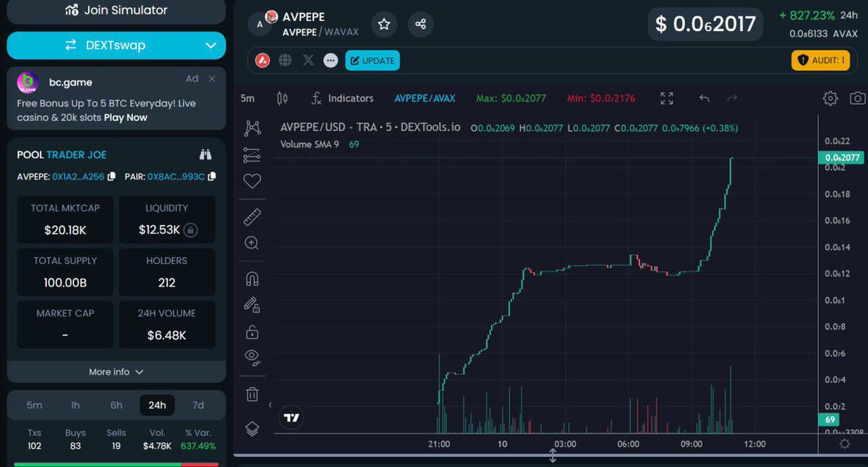Remove drawings with the trash icon

coord(252,394)
